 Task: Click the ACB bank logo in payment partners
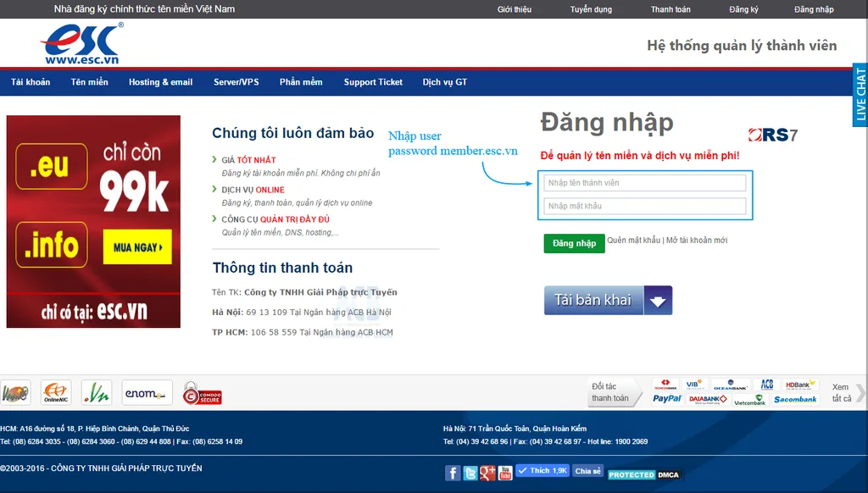coord(766,385)
